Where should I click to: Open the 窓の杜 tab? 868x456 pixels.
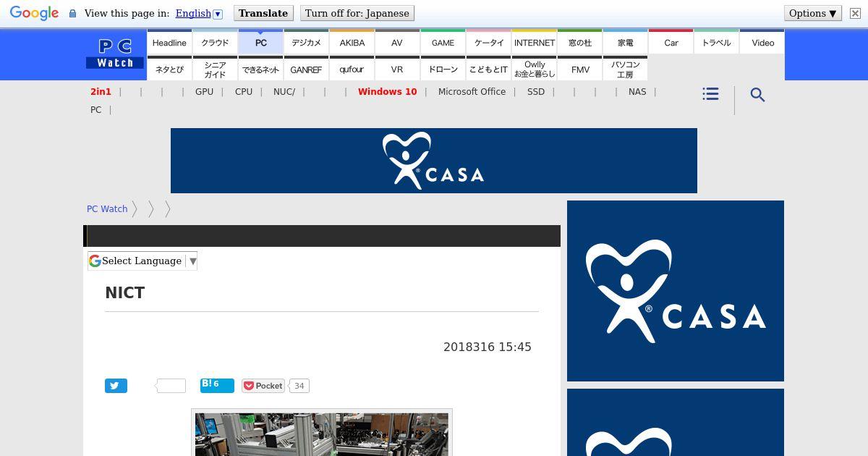[x=580, y=43]
